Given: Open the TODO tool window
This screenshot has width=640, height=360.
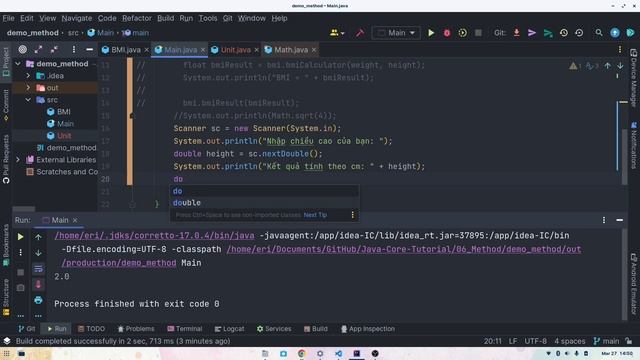Looking at the screenshot, I should tap(91, 329).
